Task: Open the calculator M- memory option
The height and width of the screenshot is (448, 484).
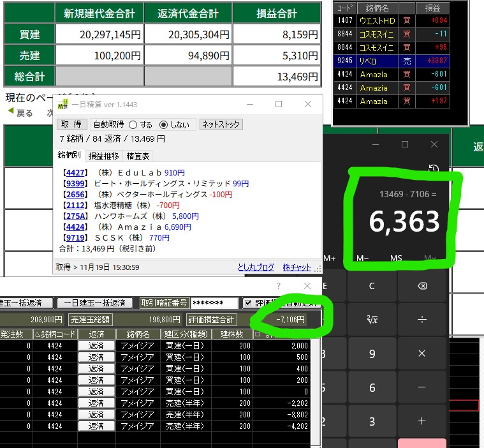Action: [362, 258]
